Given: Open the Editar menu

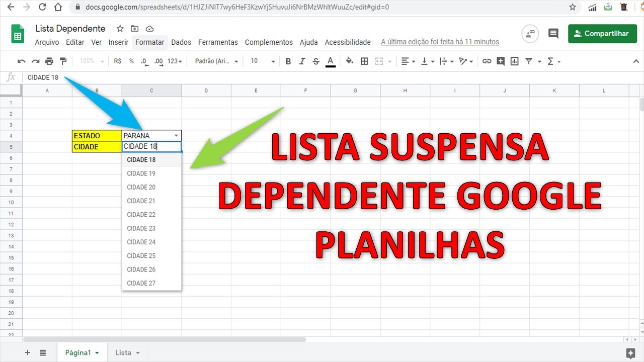Looking at the screenshot, I should 75,42.
